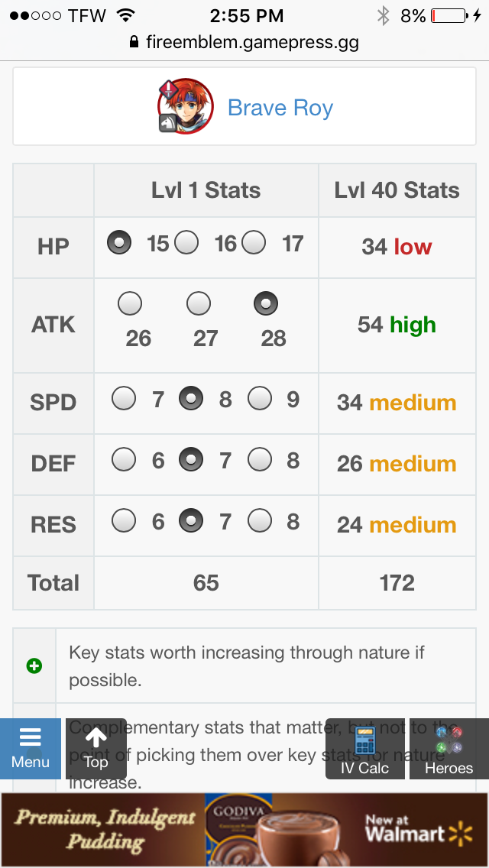The height and width of the screenshot is (868, 489).
Task: Select HP 17 radio button
Action: (254, 242)
